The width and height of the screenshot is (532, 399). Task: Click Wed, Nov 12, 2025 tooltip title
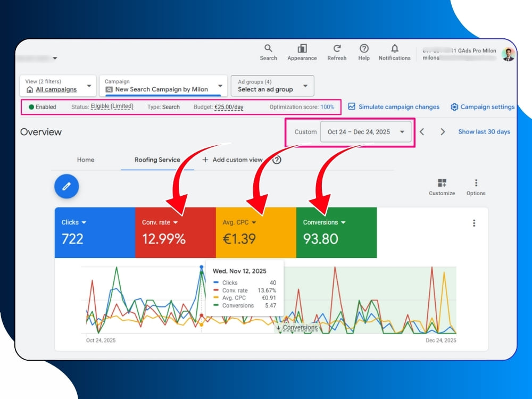point(239,271)
